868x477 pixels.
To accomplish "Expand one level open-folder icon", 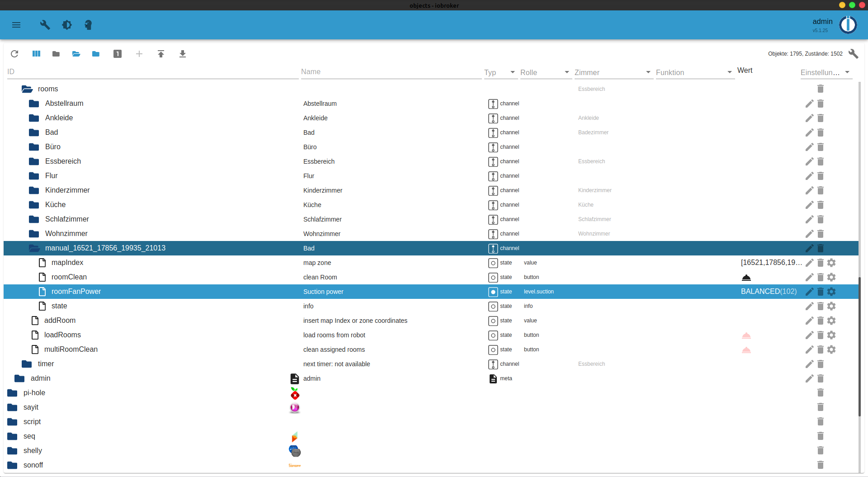I will pyautogui.click(x=76, y=54).
